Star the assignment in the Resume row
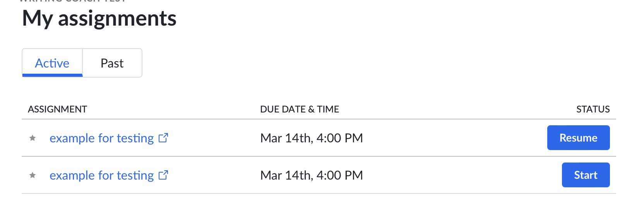The width and height of the screenshot is (644, 204). click(x=33, y=138)
